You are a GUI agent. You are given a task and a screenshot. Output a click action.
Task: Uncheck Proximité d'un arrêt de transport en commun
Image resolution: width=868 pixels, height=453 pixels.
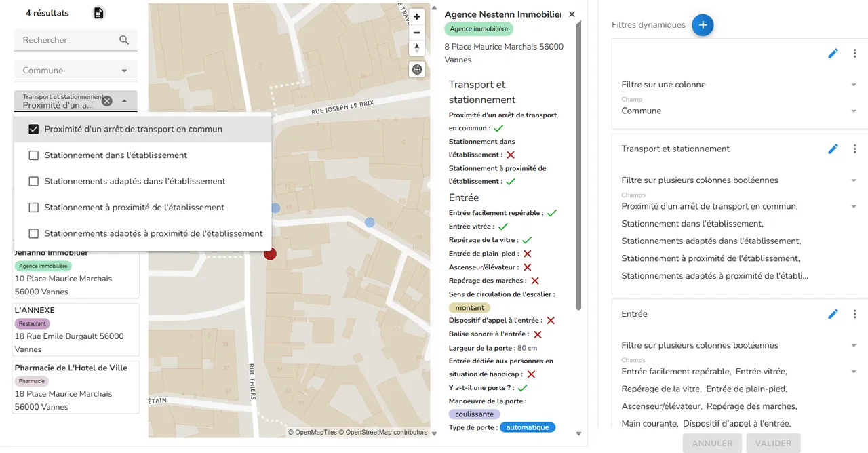(x=34, y=129)
